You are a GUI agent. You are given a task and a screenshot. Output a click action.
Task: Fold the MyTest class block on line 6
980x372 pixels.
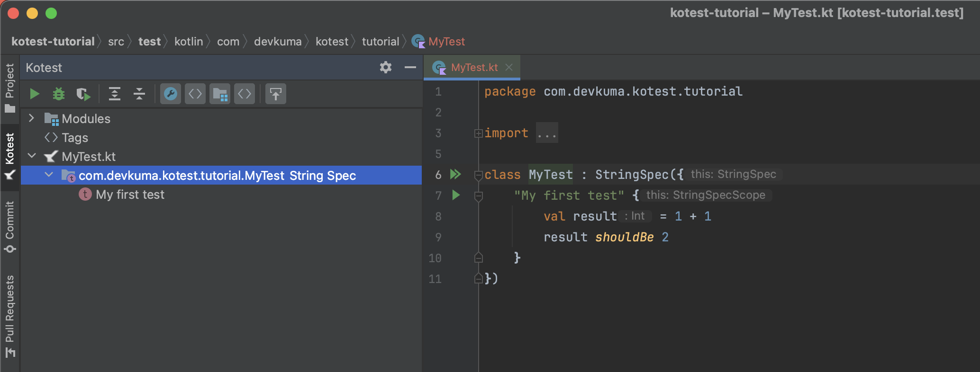point(478,175)
